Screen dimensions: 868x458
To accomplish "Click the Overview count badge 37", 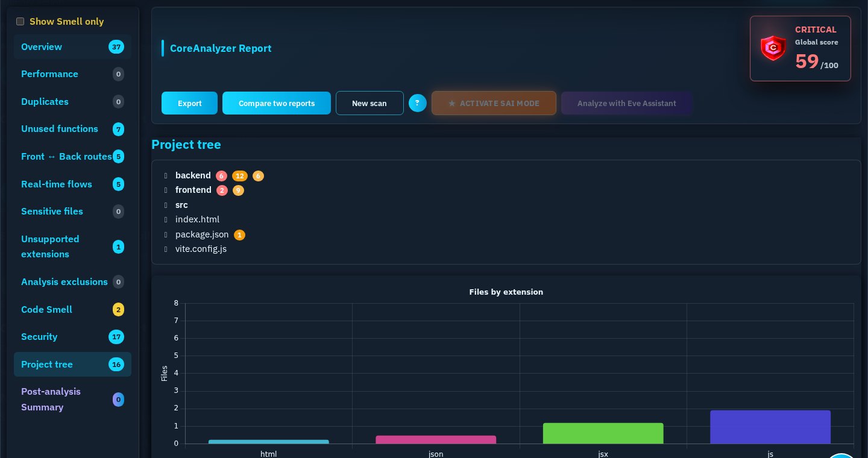I will pyautogui.click(x=116, y=47).
